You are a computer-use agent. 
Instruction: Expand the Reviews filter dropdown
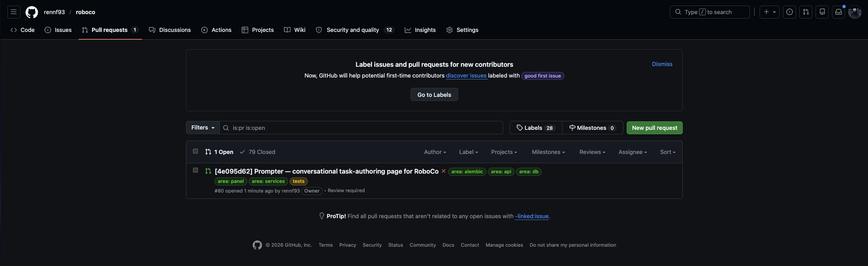(592, 152)
